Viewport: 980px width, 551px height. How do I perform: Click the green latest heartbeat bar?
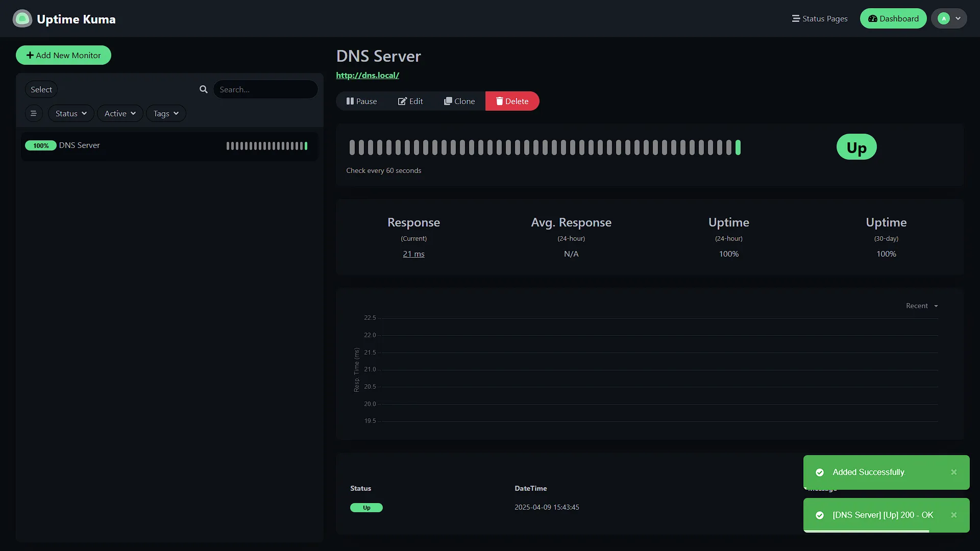tap(738, 148)
